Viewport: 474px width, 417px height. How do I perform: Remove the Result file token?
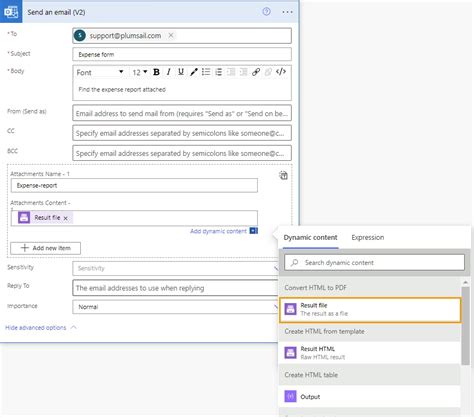point(66,218)
